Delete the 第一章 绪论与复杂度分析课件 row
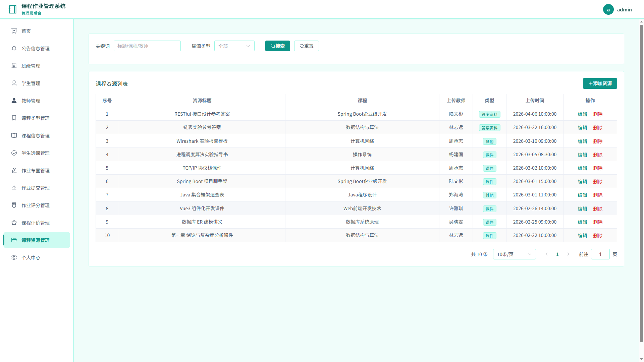Image resolution: width=644 pixels, height=362 pixels. pyautogui.click(x=598, y=236)
